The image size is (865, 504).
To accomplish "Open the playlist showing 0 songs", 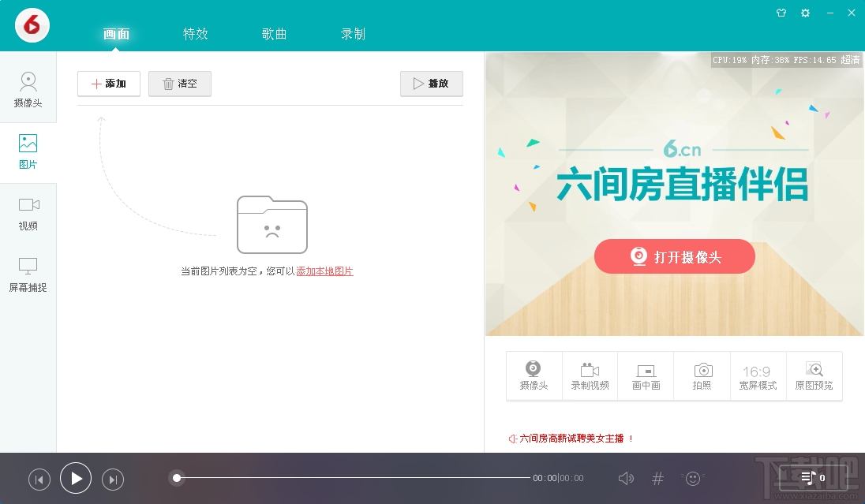I will pyautogui.click(x=811, y=478).
